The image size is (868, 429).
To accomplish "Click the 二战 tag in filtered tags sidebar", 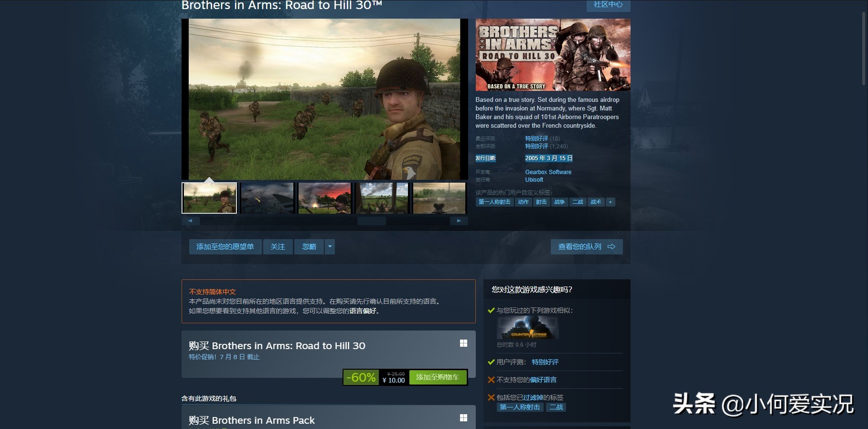I will pos(556,407).
